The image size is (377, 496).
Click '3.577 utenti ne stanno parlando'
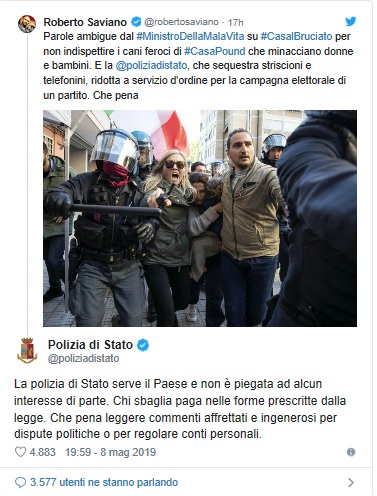click(x=104, y=482)
